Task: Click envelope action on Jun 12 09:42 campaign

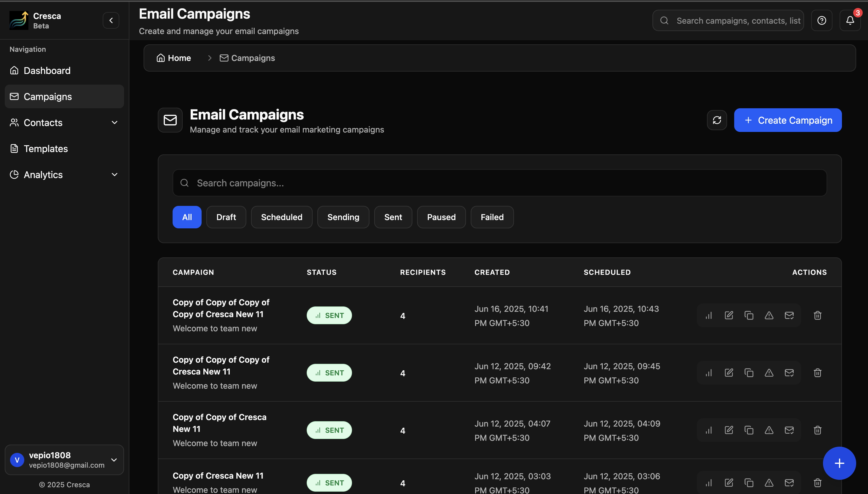Action: (789, 373)
